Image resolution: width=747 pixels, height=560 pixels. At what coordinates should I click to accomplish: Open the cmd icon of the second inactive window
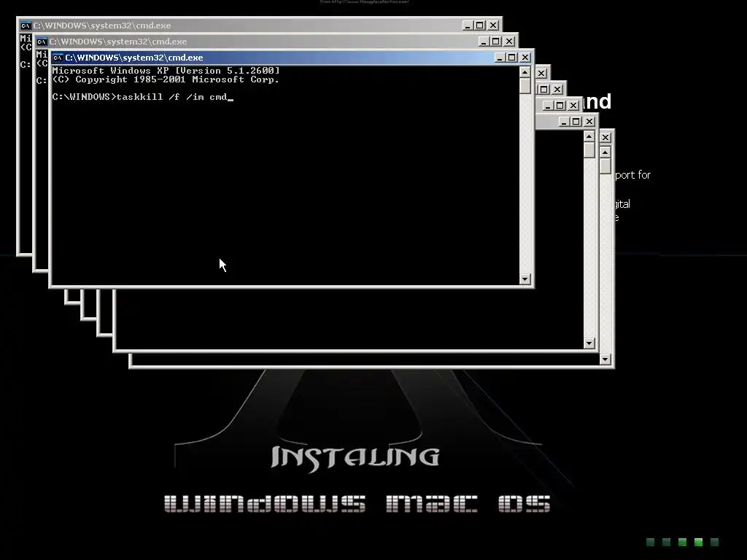tap(42, 42)
